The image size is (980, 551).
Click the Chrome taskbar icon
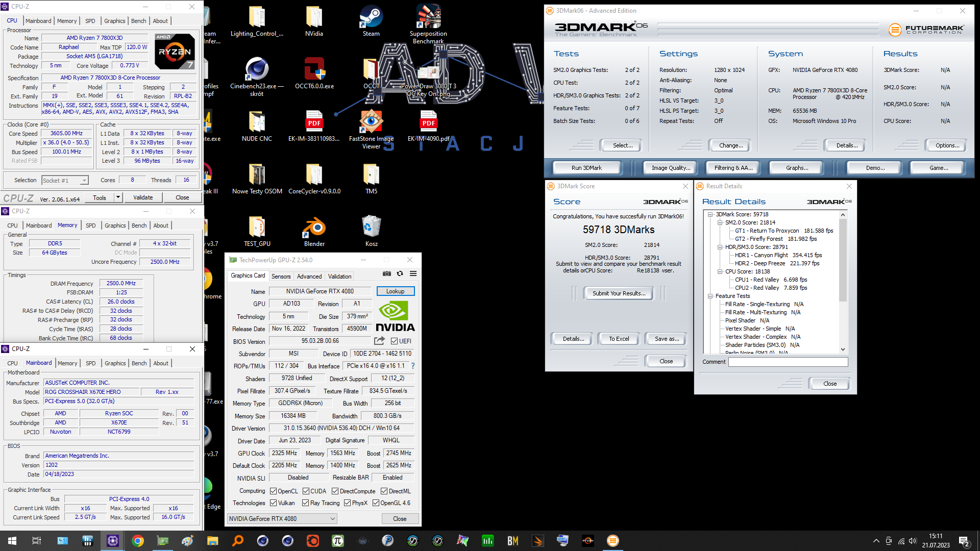click(x=137, y=541)
